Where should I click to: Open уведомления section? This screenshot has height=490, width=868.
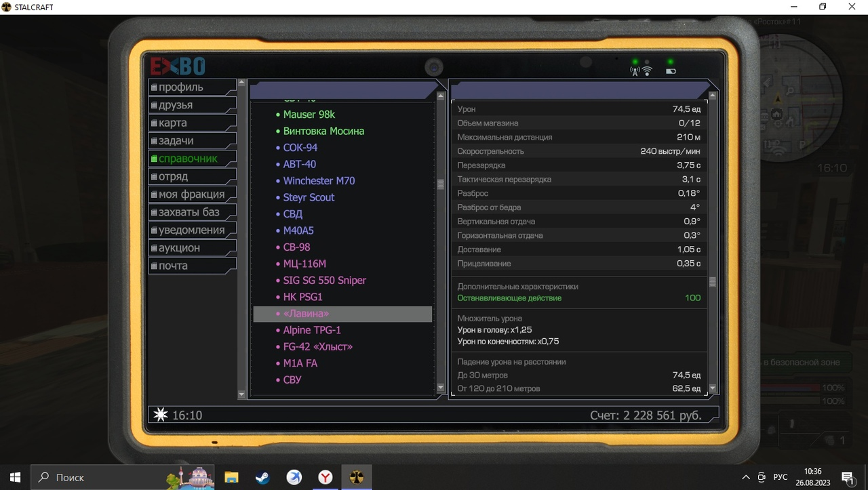[192, 230]
